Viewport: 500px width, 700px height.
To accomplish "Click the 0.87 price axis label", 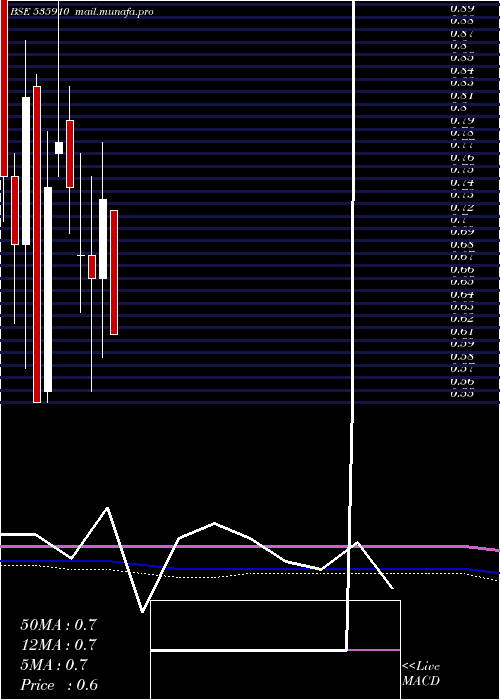I will pyautogui.click(x=462, y=33).
